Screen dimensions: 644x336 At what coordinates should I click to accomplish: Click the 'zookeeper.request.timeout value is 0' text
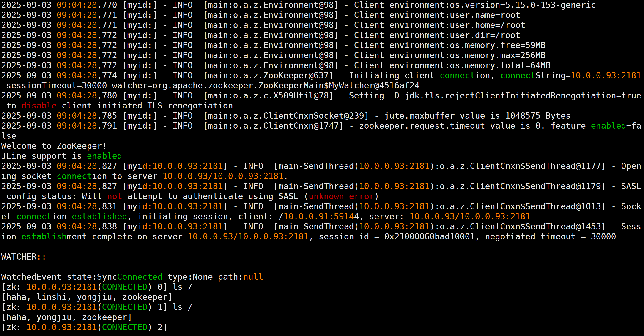tap(450, 126)
